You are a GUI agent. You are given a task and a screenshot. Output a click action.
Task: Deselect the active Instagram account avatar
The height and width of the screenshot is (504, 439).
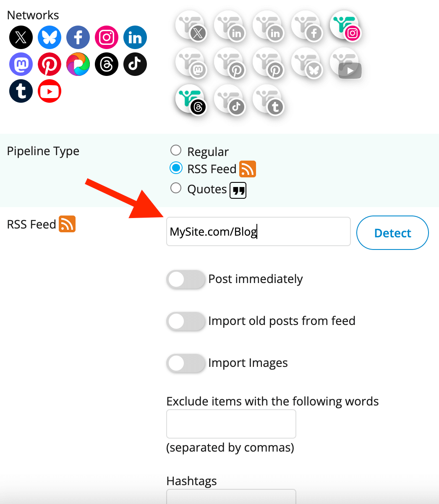(345, 25)
